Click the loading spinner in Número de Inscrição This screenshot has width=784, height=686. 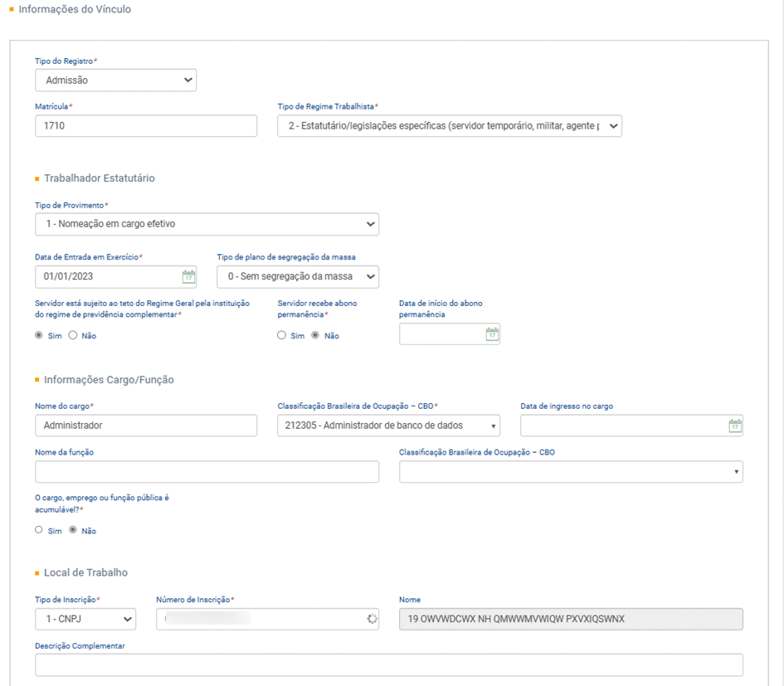372,620
